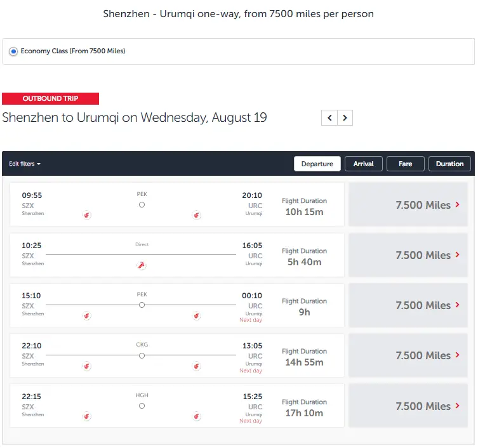Viewport: 478px width, 448px height.
Task: Click the OUTBOUND TRIP label
Action: (x=50, y=98)
